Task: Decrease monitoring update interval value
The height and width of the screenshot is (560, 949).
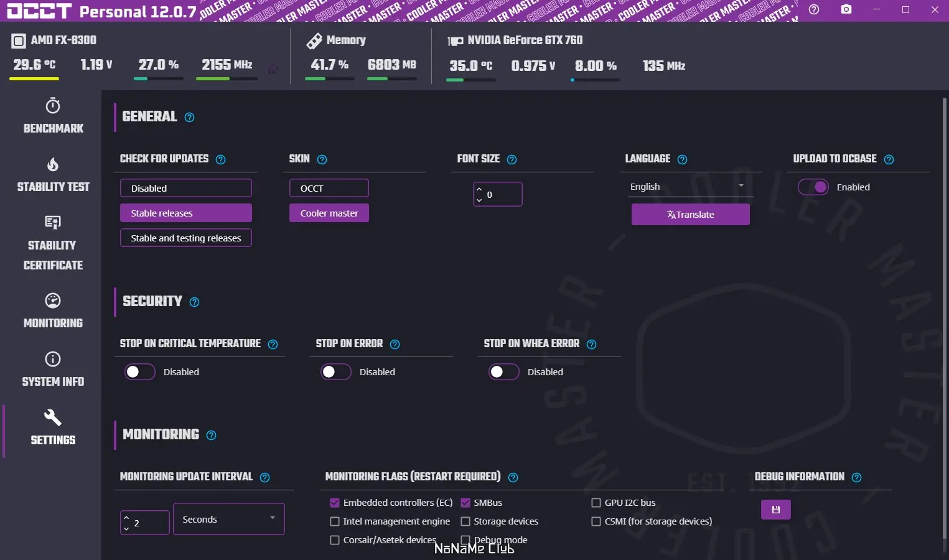Action: point(126,529)
